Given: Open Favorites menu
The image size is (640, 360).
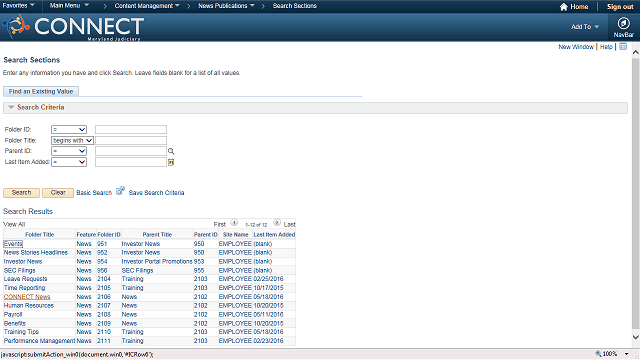Looking at the screenshot, I should click(18, 6).
